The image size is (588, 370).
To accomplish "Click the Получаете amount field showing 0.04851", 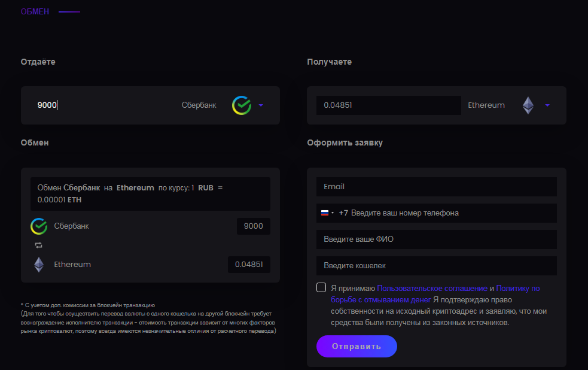I will point(388,105).
